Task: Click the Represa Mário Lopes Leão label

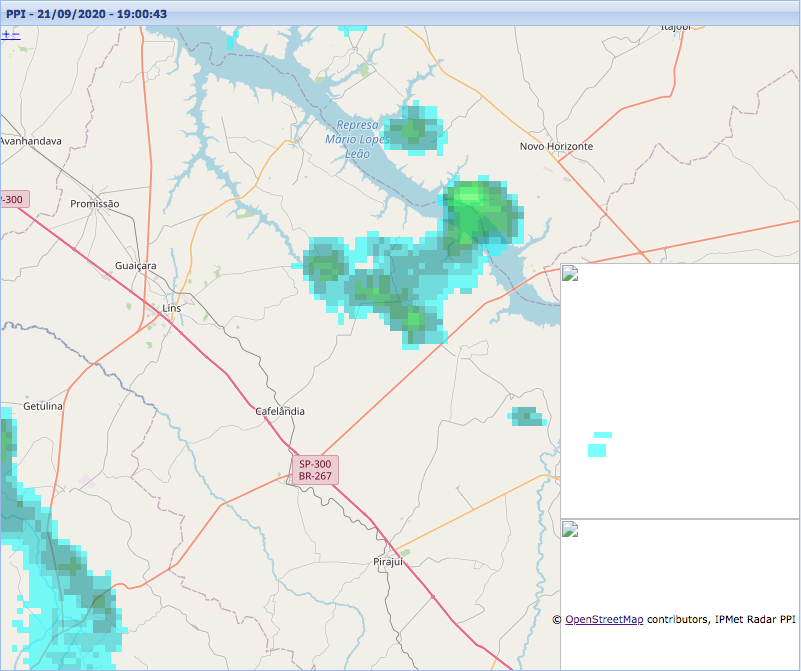Action: coord(355,139)
